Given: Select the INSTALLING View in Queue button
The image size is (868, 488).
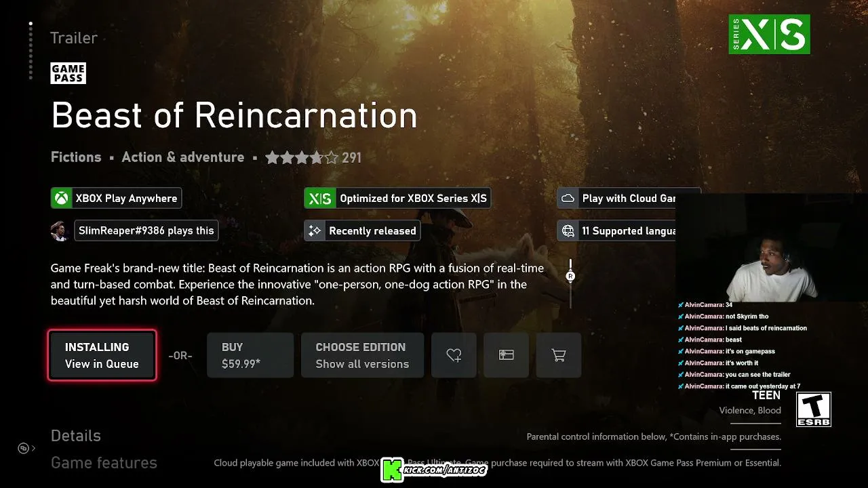Looking at the screenshot, I should pyautogui.click(x=102, y=355).
